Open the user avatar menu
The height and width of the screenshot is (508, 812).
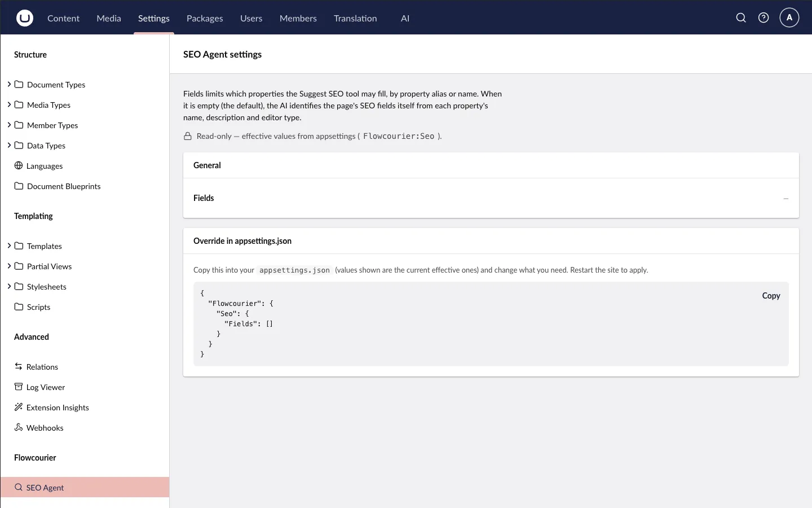click(789, 18)
